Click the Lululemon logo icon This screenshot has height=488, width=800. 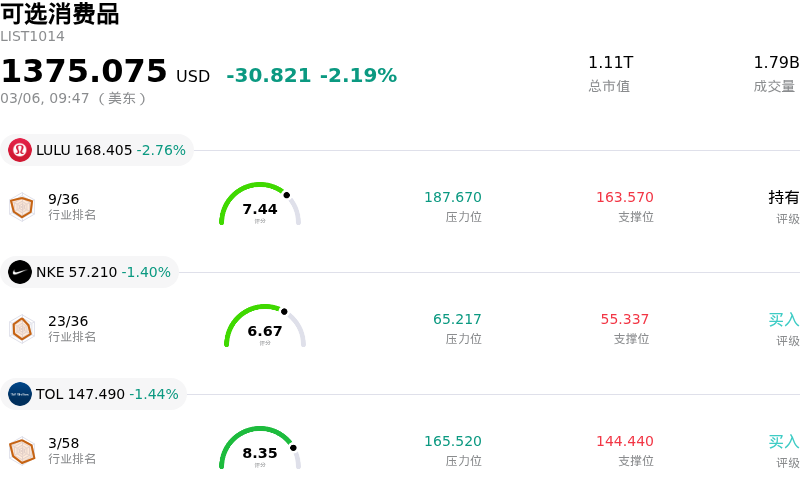pos(20,150)
